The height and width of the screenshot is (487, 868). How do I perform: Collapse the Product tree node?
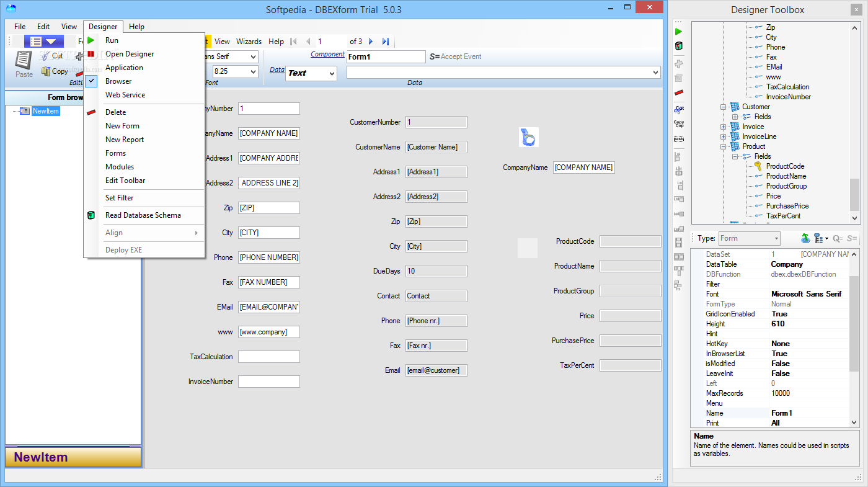tap(723, 146)
